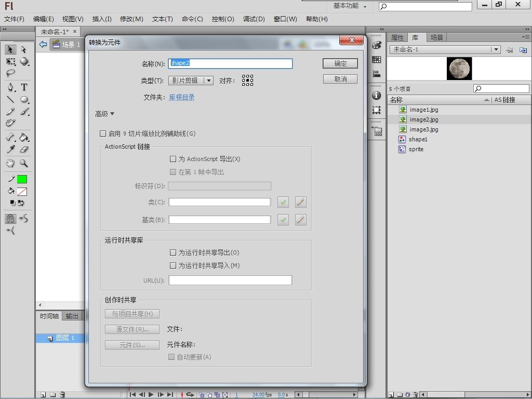The height and width of the screenshot is (399, 532).
Task: Open the 修改(M) menu
Action: pyautogui.click(x=131, y=19)
